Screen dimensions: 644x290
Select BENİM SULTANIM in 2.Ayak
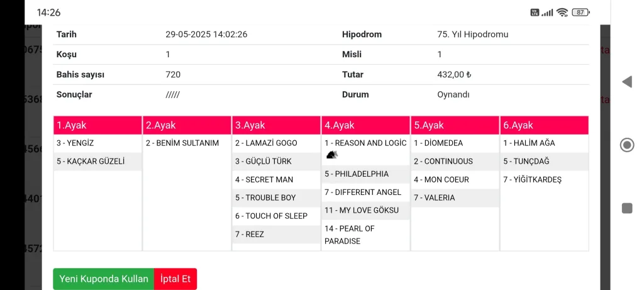[182, 143]
